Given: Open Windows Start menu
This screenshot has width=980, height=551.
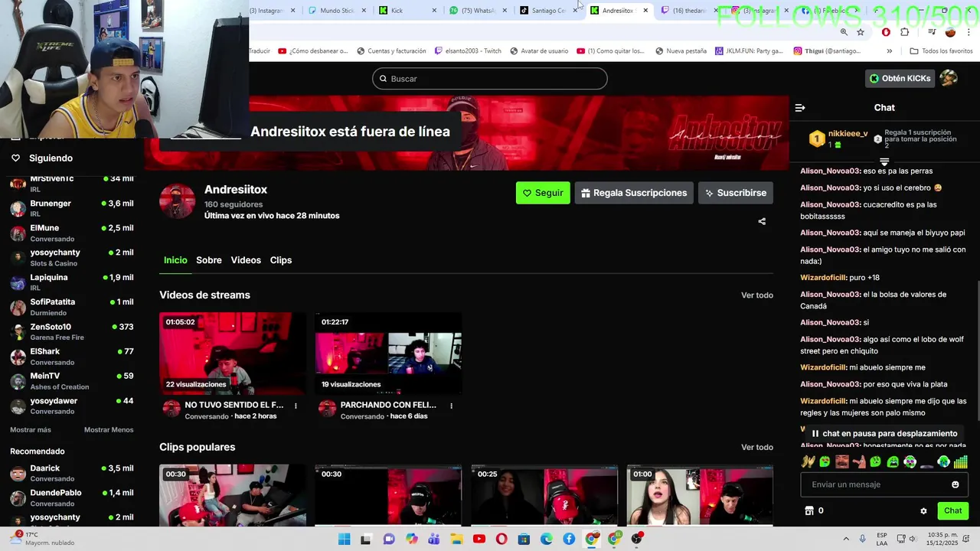Looking at the screenshot, I should tap(344, 539).
